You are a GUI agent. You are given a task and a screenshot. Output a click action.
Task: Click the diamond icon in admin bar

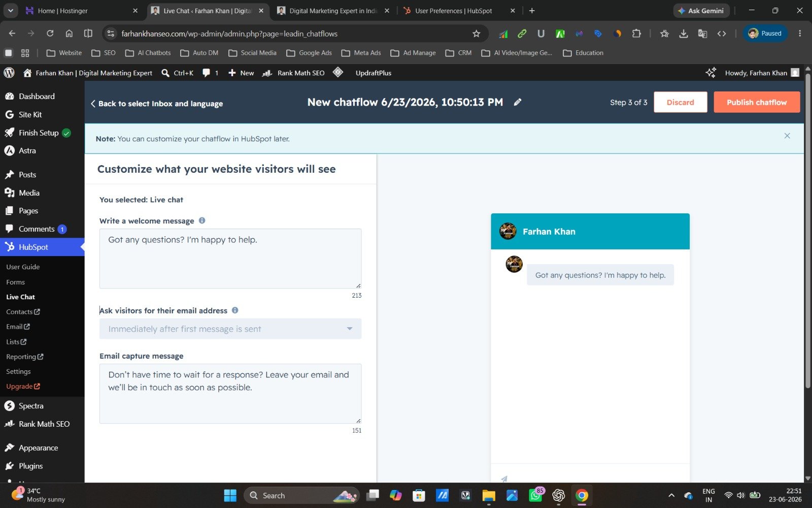coord(338,73)
